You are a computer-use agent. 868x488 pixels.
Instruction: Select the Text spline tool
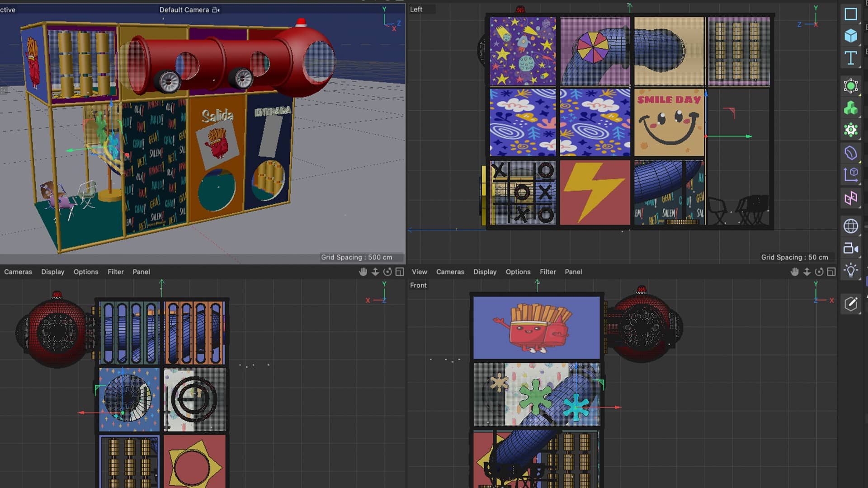pos(850,58)
